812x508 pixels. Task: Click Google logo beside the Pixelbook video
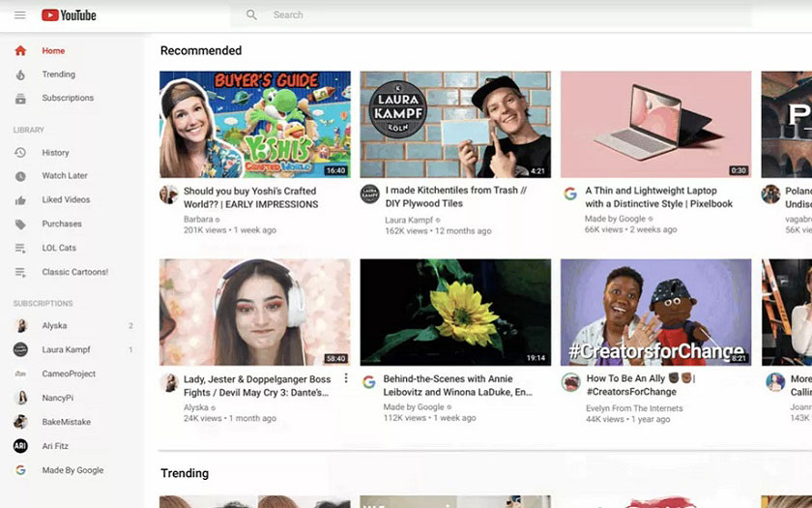pyautogui.click(x=570, y=194)
